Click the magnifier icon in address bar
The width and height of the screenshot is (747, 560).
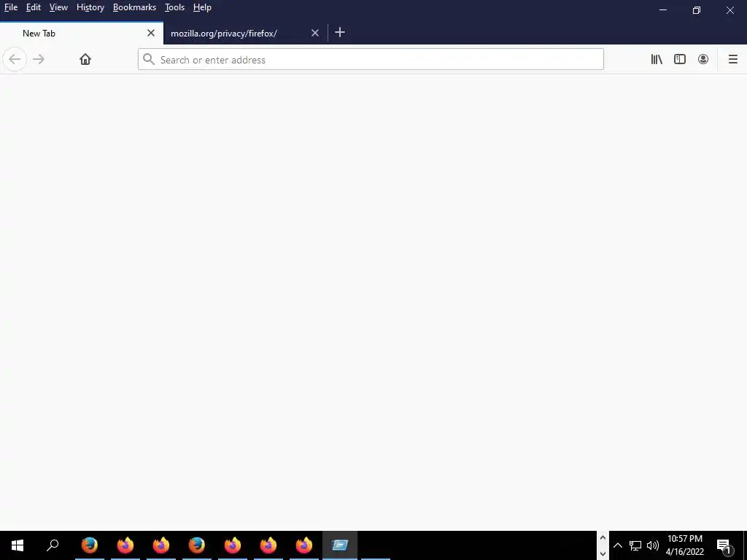tap(149, 59)
